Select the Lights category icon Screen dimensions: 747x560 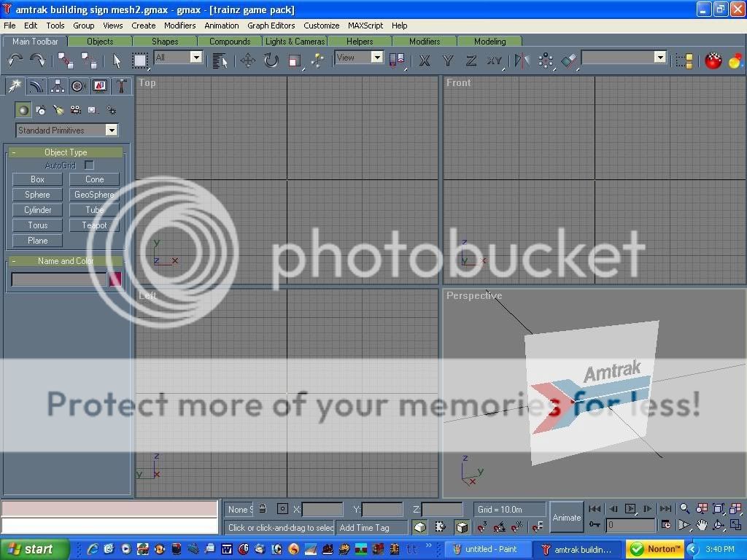(x=58, y=111)
